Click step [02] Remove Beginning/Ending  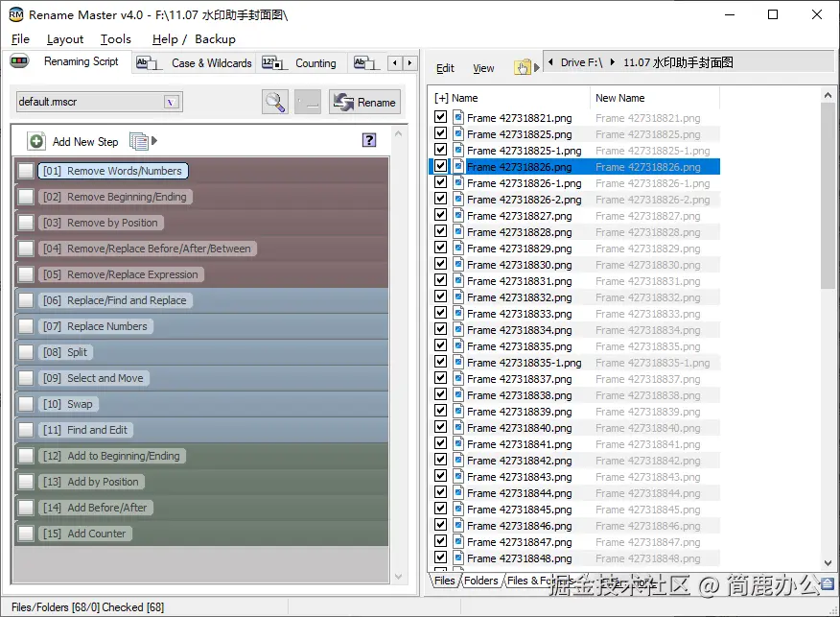point(115,197)
